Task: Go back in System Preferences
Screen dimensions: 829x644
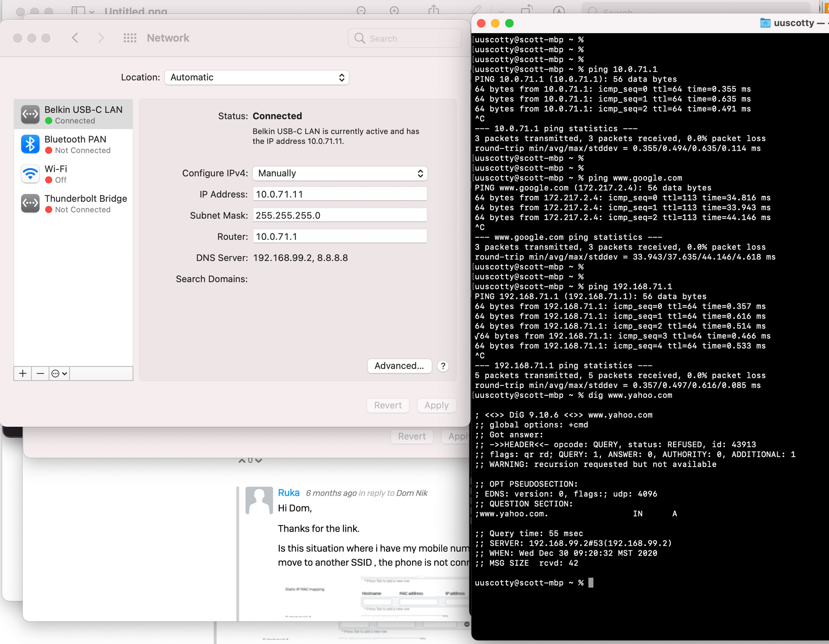Action: [x=75, y=38]
